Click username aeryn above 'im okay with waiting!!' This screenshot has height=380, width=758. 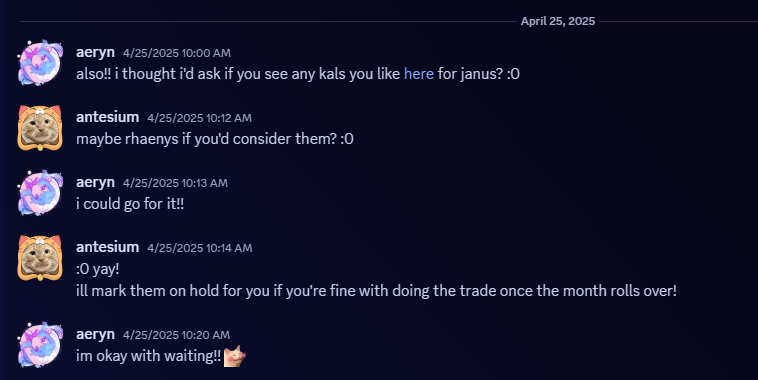95,334
